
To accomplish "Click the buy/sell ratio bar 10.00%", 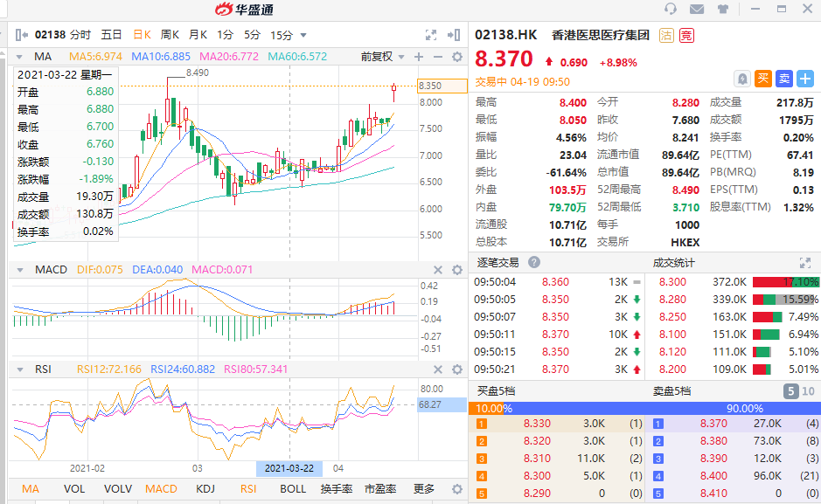I will pyautogui.click(x=644, y=408).
